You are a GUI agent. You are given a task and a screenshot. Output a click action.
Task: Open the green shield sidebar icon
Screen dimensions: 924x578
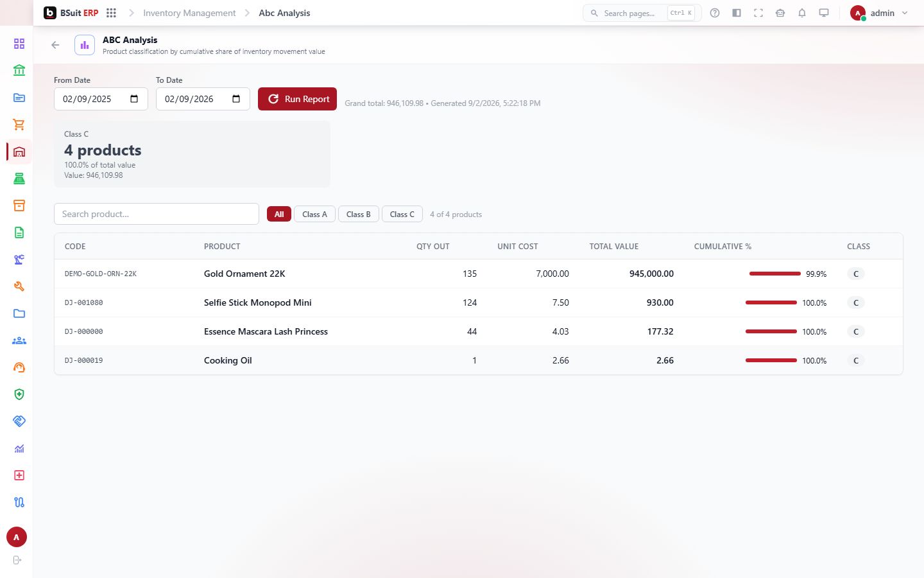tap(19, 394)
